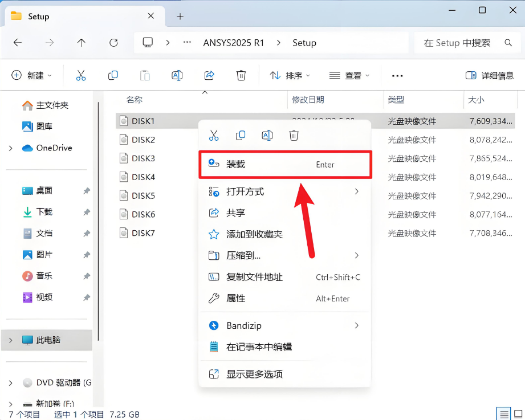The width and height of the screenshot is (525, 420).
Task: Click the navigation pane scrollbar
Action: [x=98, y=221]
